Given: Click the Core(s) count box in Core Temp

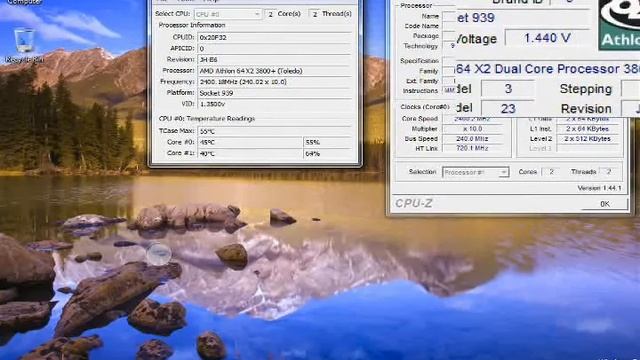Looking at the screenshot, I should point(270,14).
